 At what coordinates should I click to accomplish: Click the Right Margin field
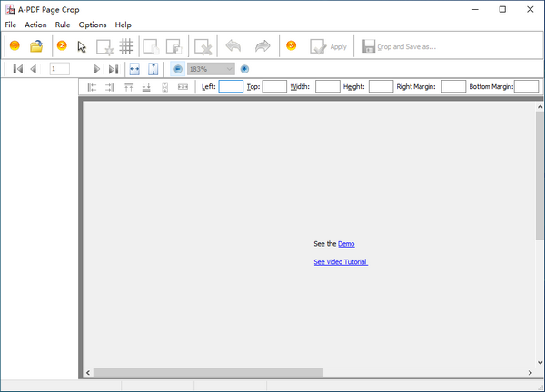(x=453, y=86)
